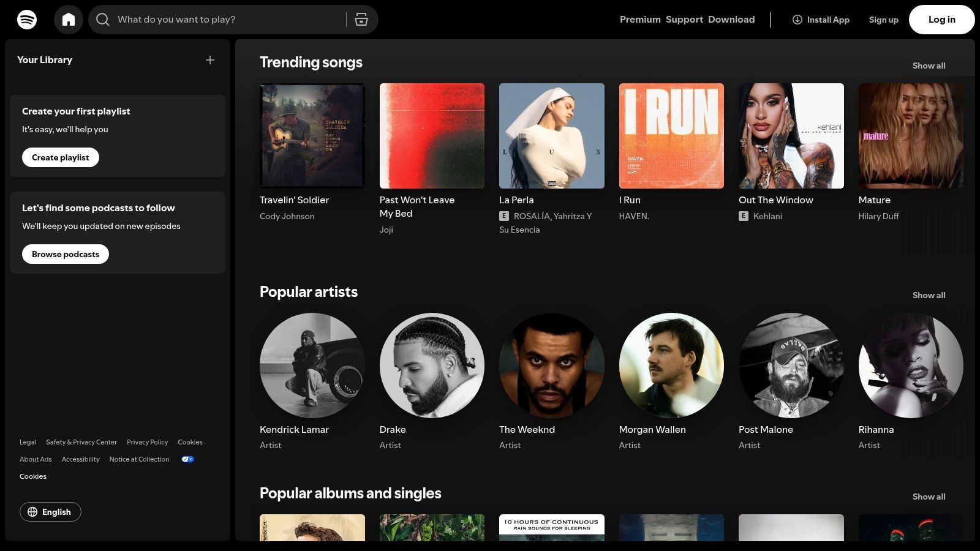This screenshot has width=980, height=551.
Task: Open the Premium menu item
Action: [x=640, y=19]
